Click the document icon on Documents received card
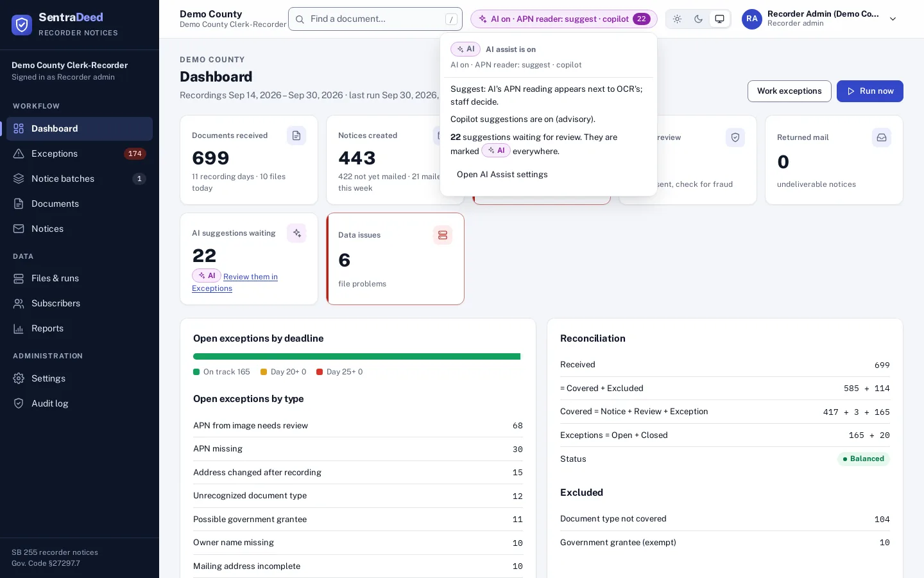 tap(296, 136)
